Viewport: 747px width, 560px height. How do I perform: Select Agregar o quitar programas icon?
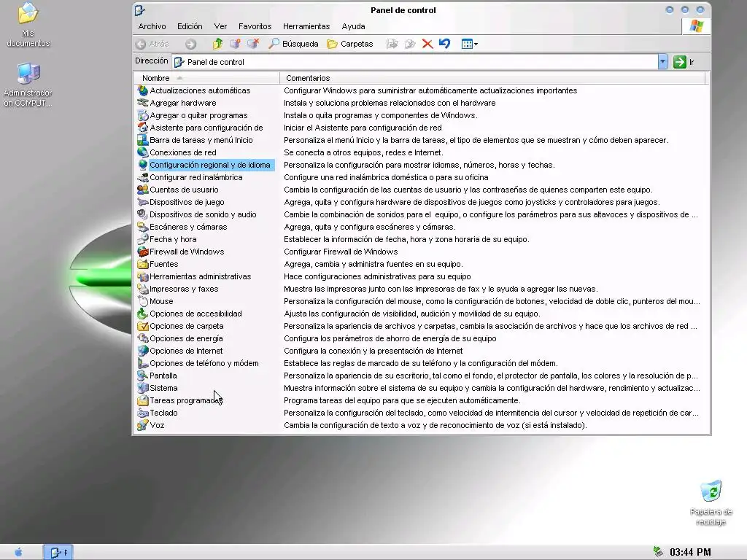point(142,114)
